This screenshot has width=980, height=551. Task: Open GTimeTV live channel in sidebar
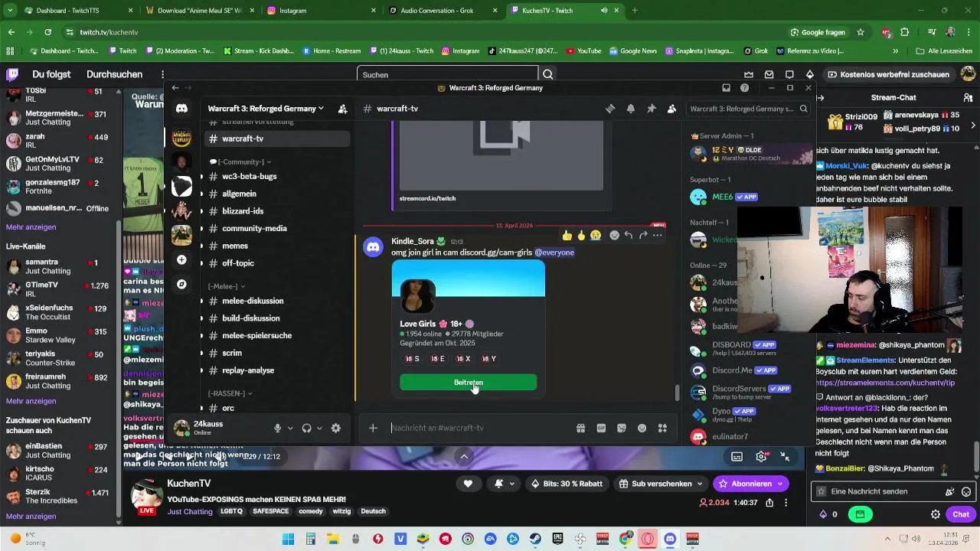(60, 289)
